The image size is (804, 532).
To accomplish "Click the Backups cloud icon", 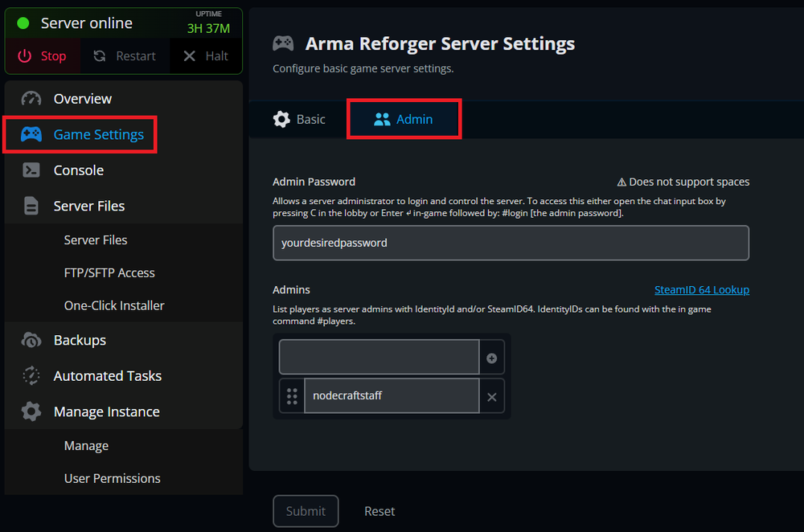I will 31,340.
